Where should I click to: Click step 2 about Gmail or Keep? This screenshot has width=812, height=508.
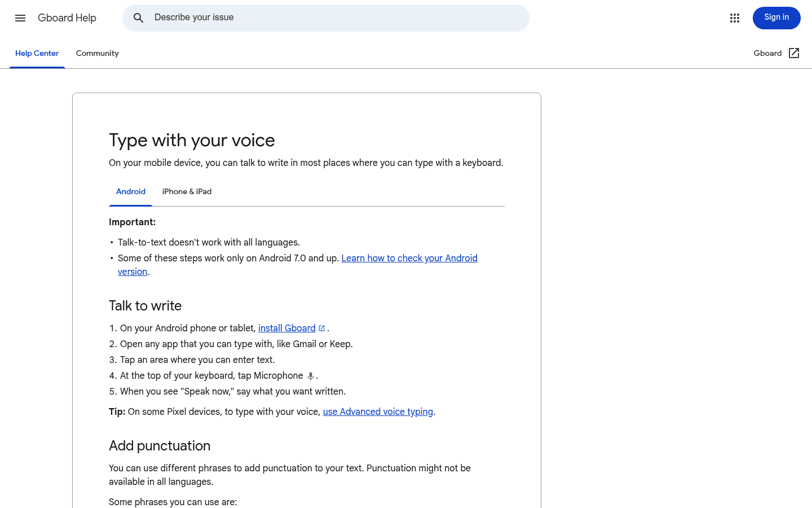click(236, 344)
